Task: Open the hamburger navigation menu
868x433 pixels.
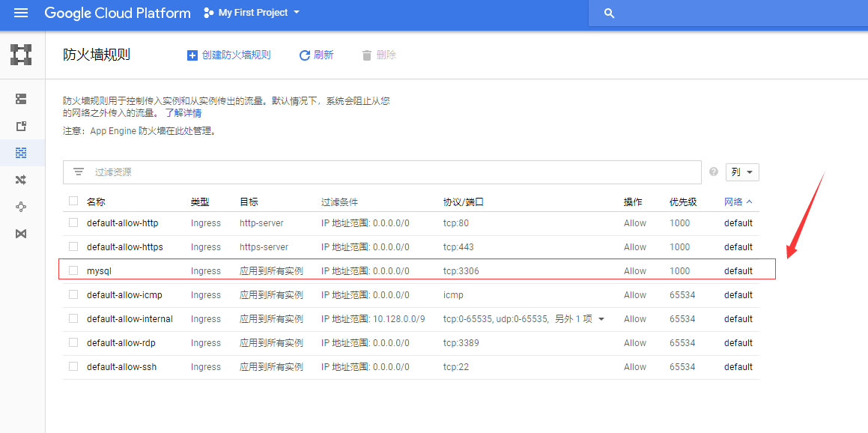Action: [21, 13]
